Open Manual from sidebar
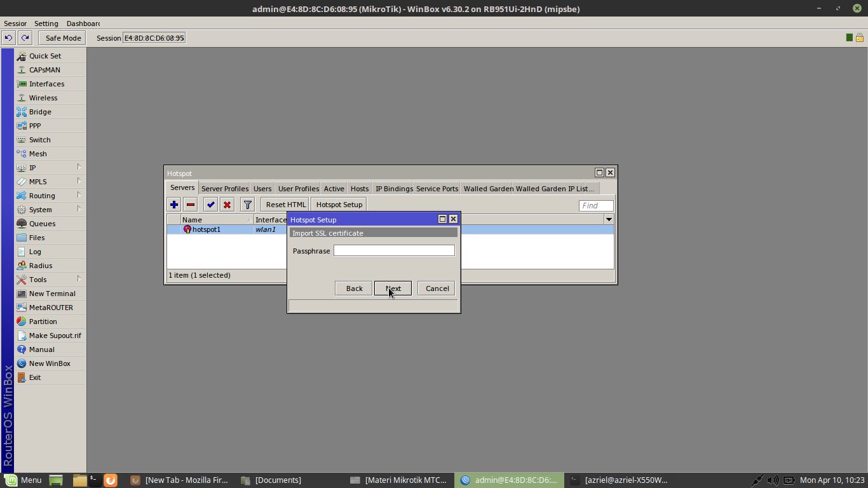Viewport: 868px width, 488px height. [x=50, y=349]
